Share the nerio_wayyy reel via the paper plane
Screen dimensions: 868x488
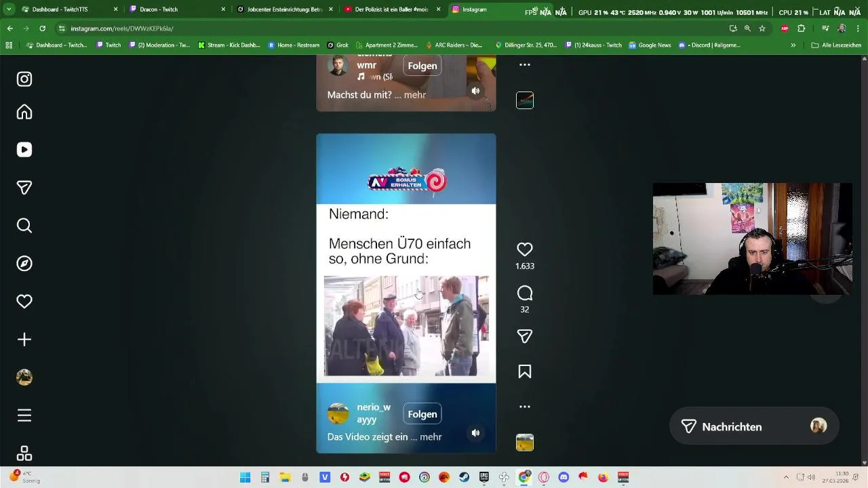point(525,336)
